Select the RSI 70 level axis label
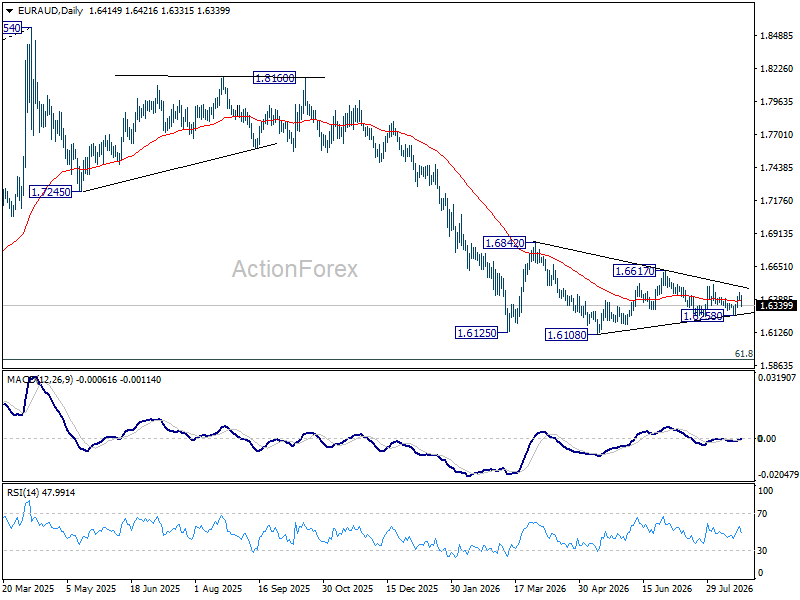 click(762, 514)
